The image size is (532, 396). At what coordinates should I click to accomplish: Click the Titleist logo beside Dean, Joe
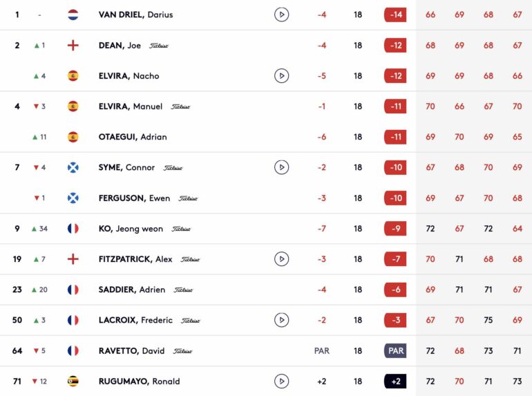(x=159, y=46)
